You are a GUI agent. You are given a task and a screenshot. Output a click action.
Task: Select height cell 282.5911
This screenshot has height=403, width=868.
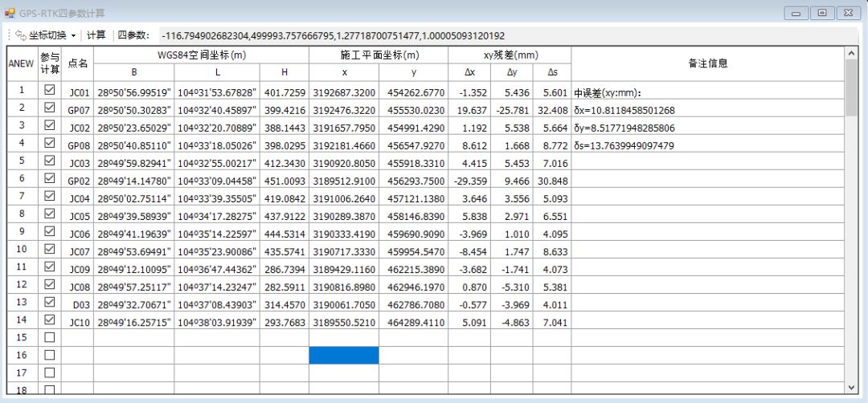[284, 287]
